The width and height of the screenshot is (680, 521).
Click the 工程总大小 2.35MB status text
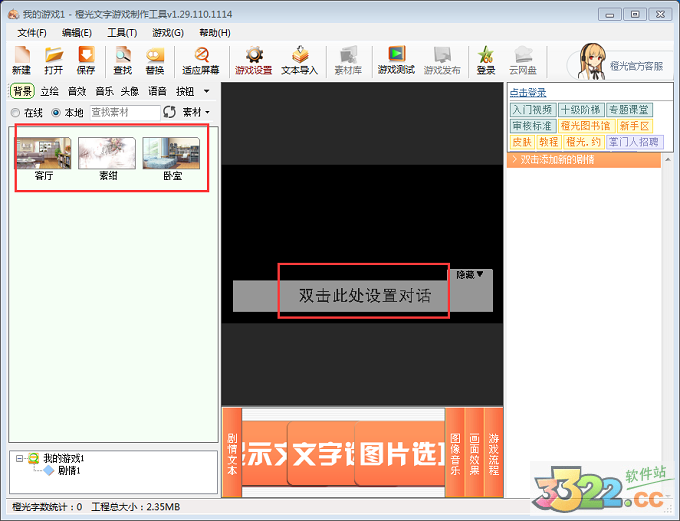tap(136, 507)
